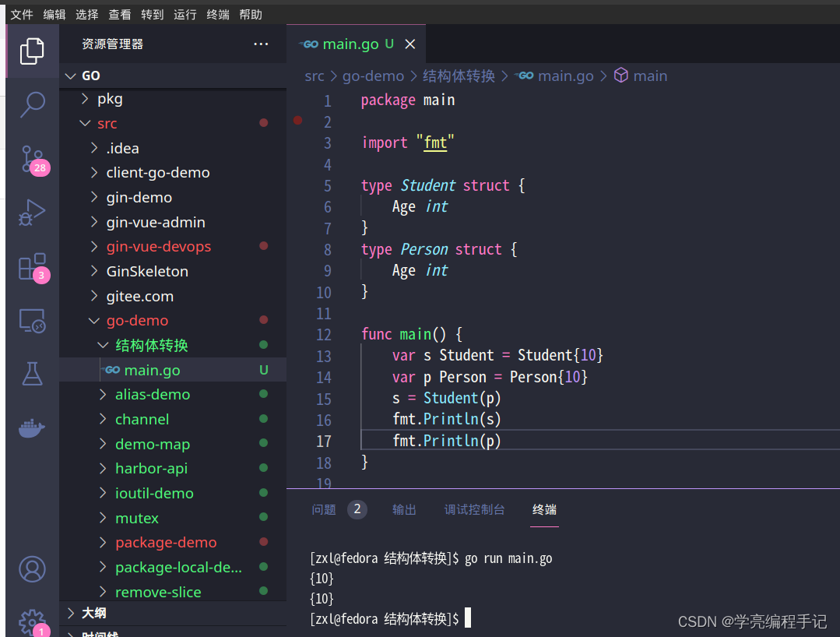840x637 pixels.
Task: Open the Search view in activity bar
Action: [x=32, y=104]
